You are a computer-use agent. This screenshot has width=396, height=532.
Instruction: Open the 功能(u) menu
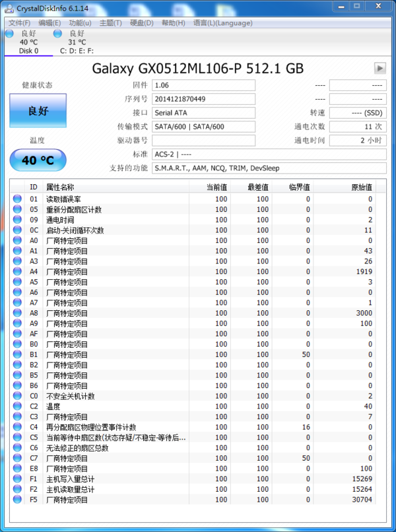80,23
